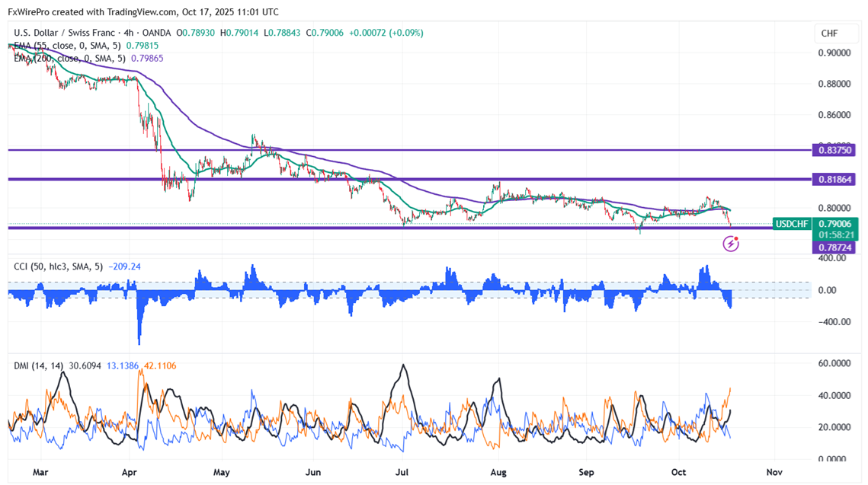Select the 0.83750 horizontal line price label
The width and height of the screenshot is (868, 485).
point(834,151)
